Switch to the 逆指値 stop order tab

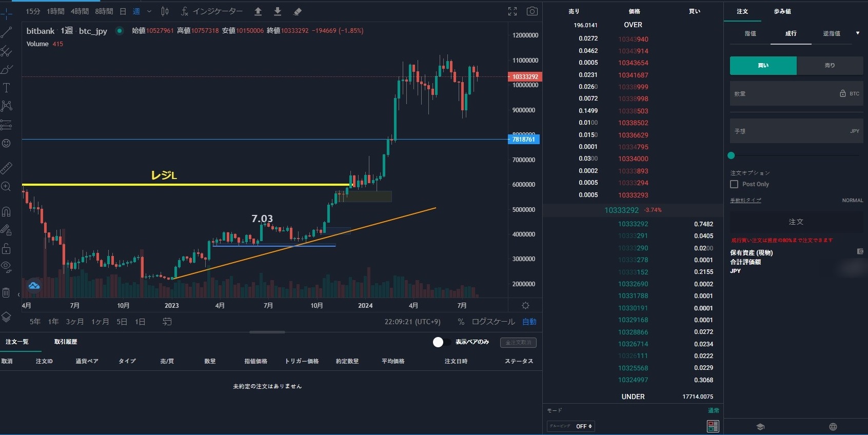click(x=832, y=33)
